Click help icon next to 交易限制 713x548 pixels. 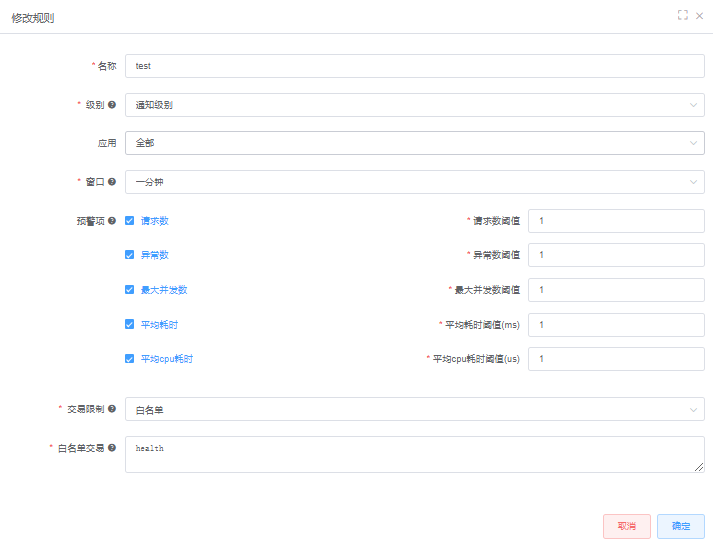[x=112, y=408]
